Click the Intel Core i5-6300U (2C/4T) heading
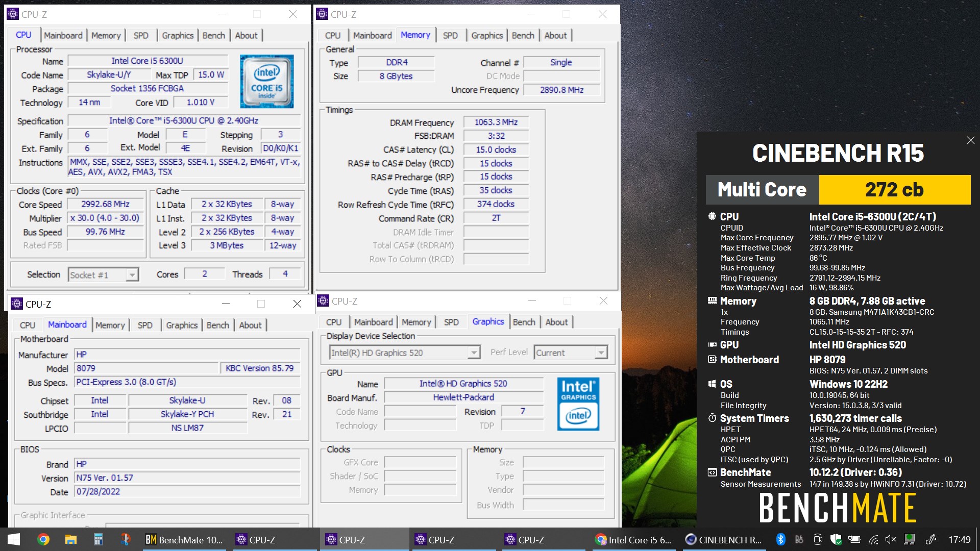The height and width of the screenshot is (551, 980). pyautogui.click(x=873, y=217)
